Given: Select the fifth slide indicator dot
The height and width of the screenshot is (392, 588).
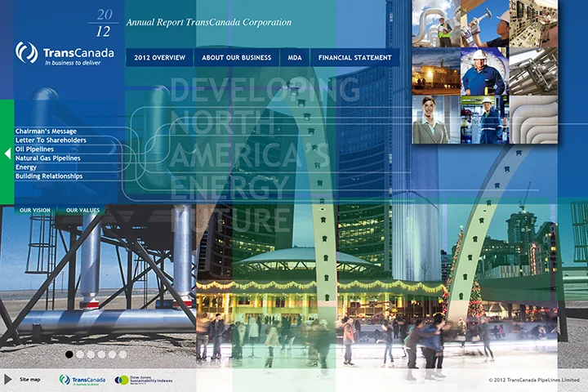Looking at the screenshot, I should (112, 354).
